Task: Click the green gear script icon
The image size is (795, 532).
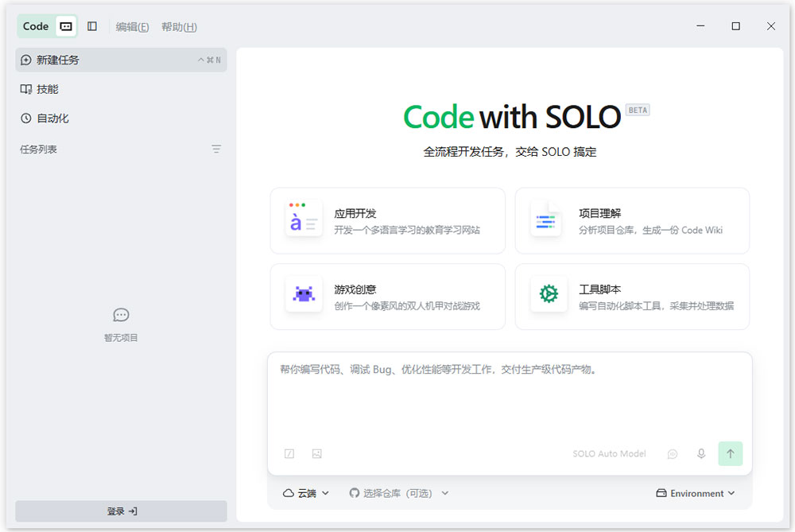Action: pos(549,293)
